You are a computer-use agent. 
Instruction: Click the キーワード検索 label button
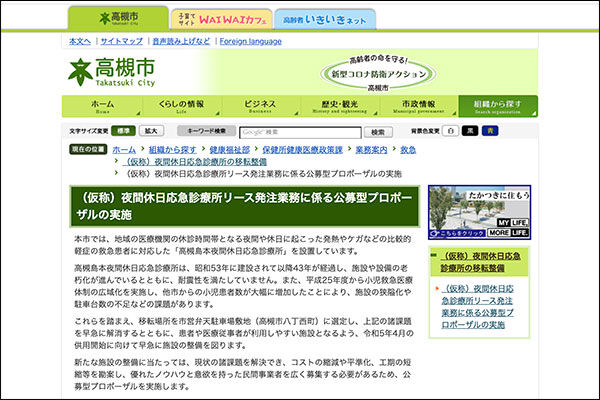tap(207, 131)
